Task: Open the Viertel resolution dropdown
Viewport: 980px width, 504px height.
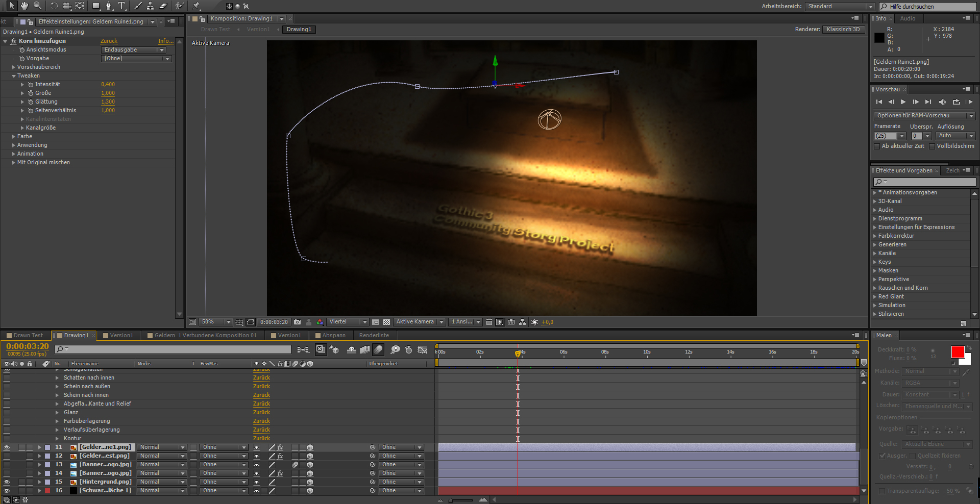Action: (348, 322)
